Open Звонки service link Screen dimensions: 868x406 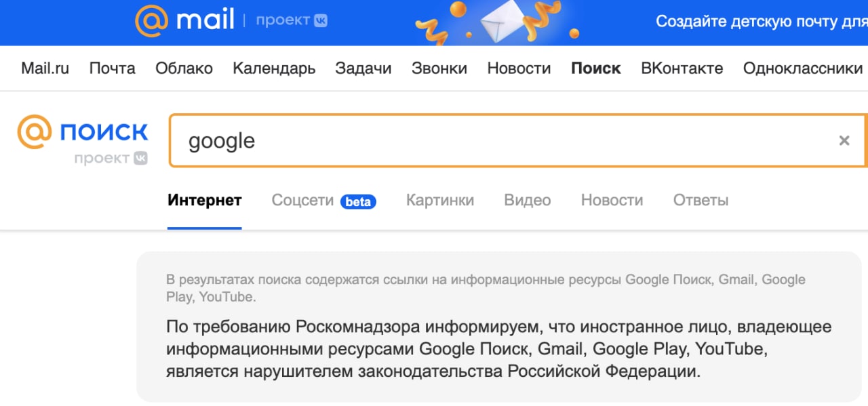tap(439, 68)
